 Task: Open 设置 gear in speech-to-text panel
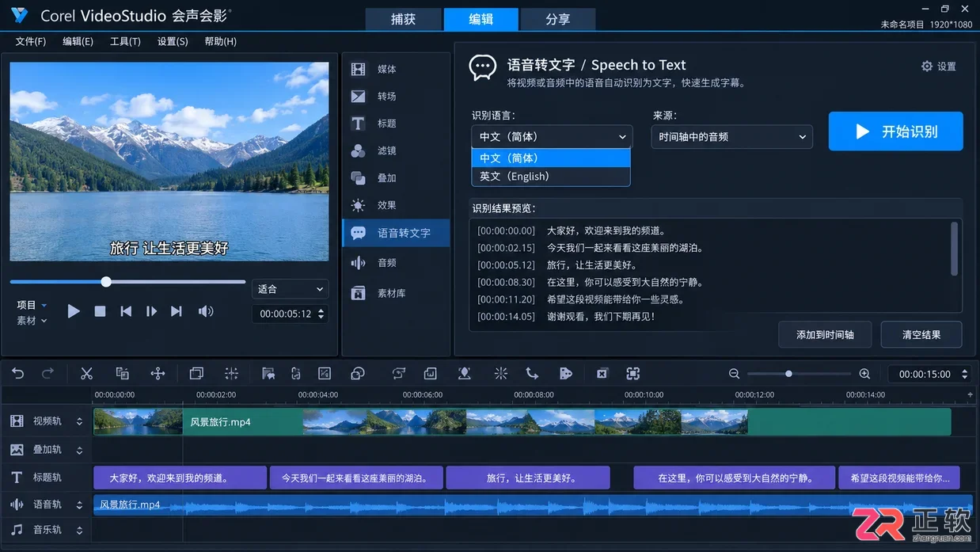pos(939,67)
